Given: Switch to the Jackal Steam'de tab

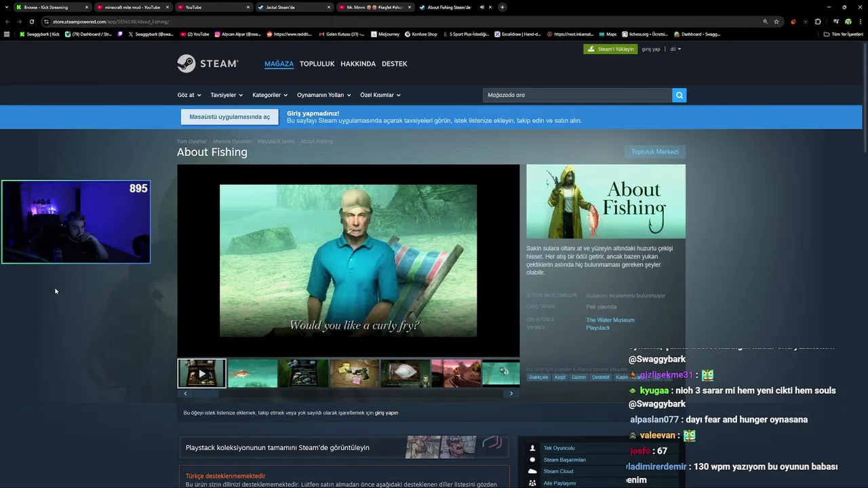Looking at the screenshot, I should tap(294, 7).
